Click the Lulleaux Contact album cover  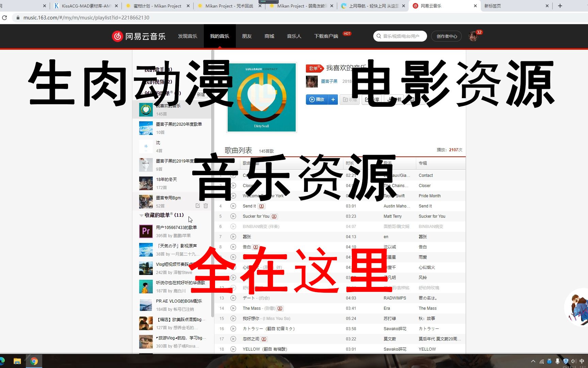pyautogui.click(x=261, y=97)
